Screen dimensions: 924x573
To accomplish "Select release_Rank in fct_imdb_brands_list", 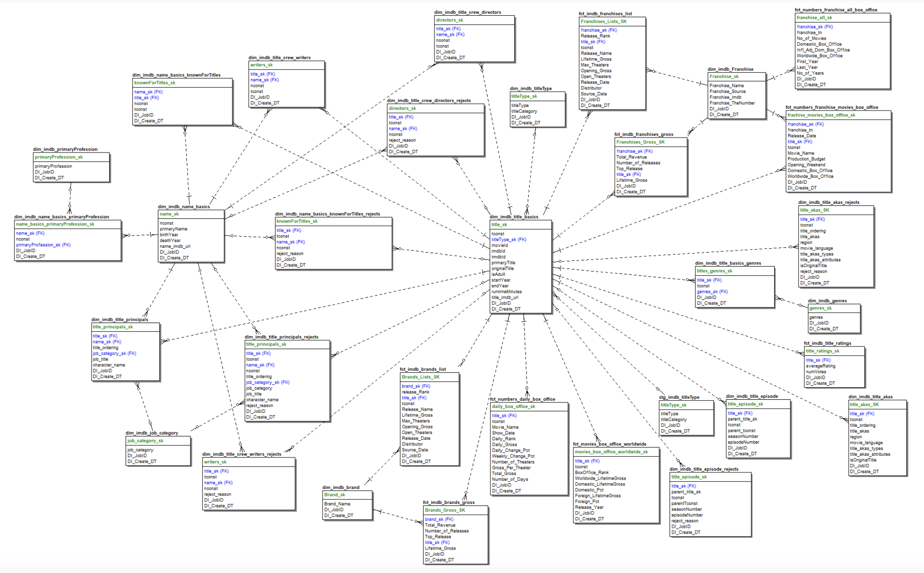I will pos(416,392).
